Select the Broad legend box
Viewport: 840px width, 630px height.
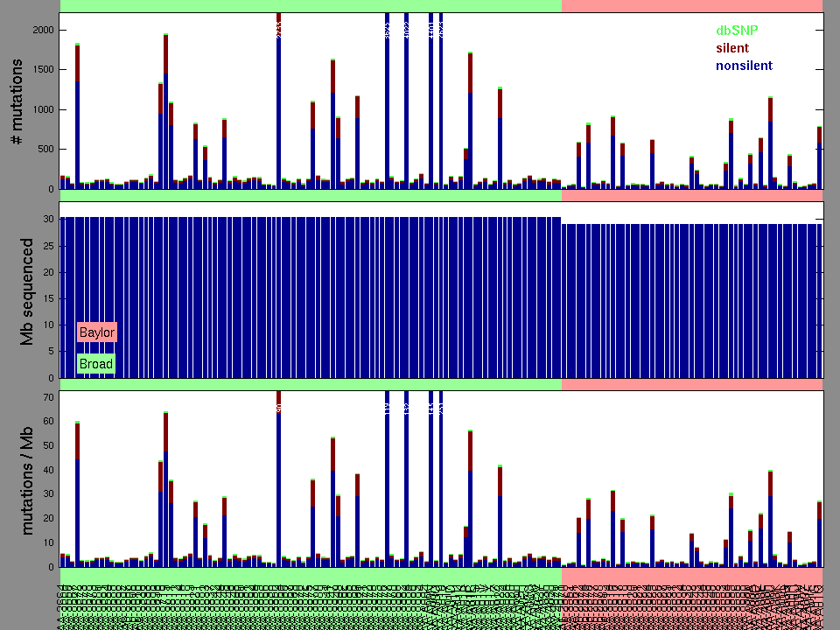point(95,364)
